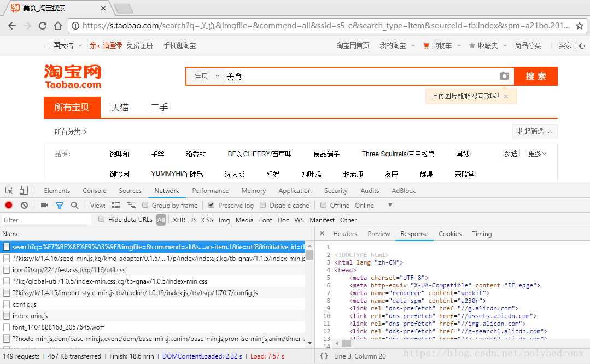Switch to large request rows view icon
Image resolution: width=590 pixels, height=364 pixels.
click(116, 205)
